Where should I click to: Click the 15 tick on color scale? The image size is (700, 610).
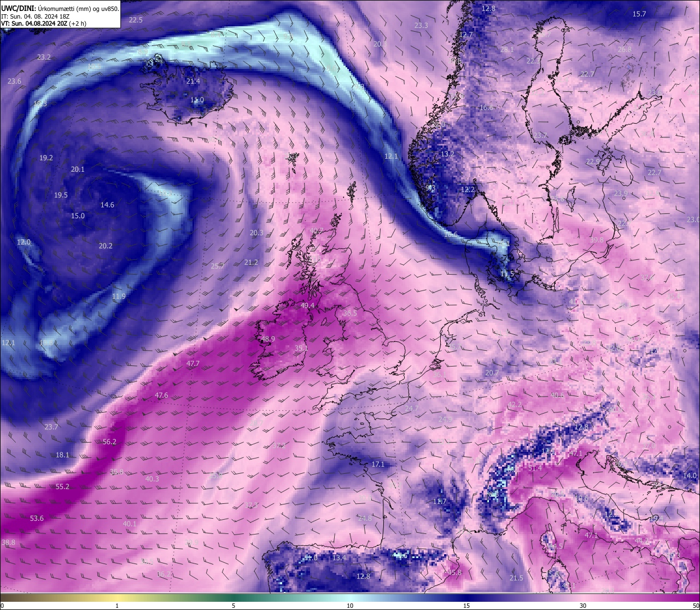click(466, 606)
